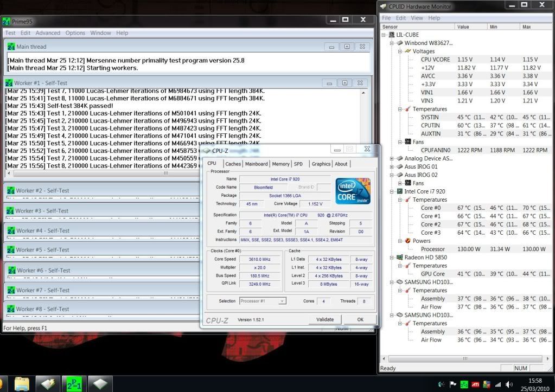
Task: Collapse the Radeon HD 5850 tree node
Action: (392, 257)
